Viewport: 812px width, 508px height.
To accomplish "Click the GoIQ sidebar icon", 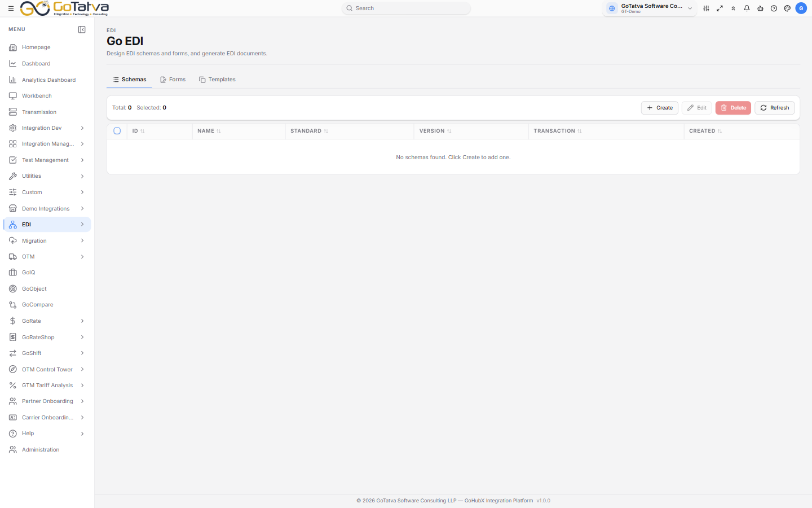I will 13,273.
